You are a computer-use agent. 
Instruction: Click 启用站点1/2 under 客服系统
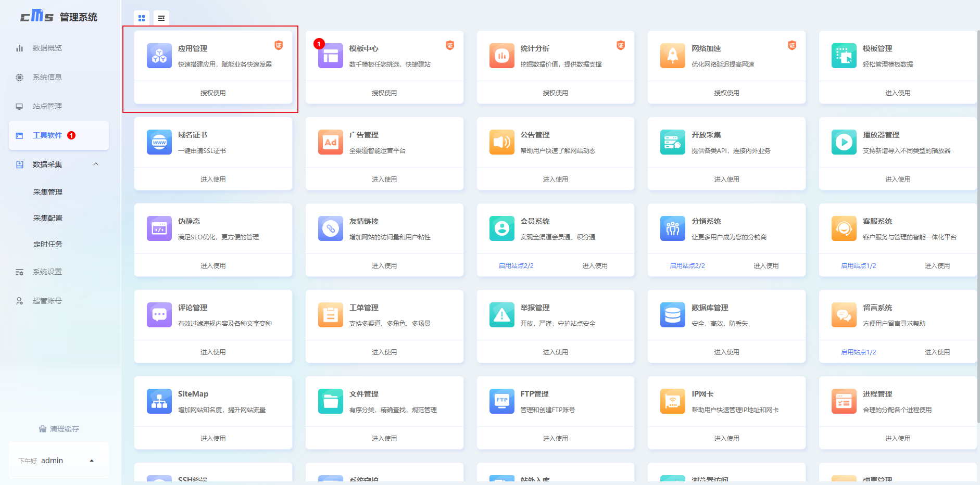tap(859, 266)
